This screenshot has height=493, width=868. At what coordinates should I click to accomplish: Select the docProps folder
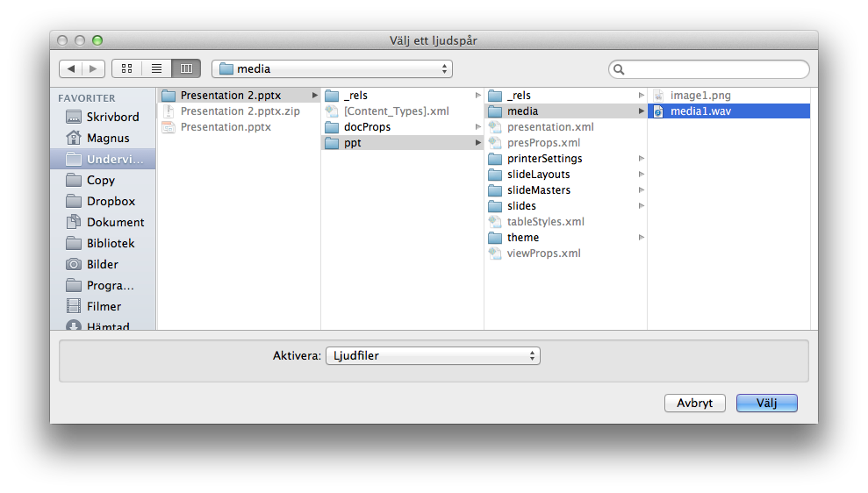[x=367, y=127]
